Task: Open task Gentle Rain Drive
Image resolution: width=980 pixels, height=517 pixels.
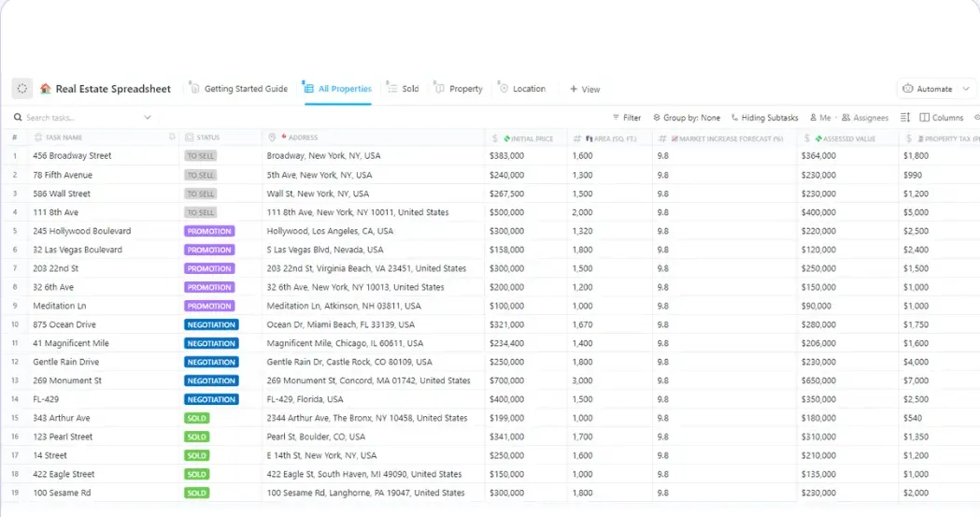Action: click(x=65, y=362)
